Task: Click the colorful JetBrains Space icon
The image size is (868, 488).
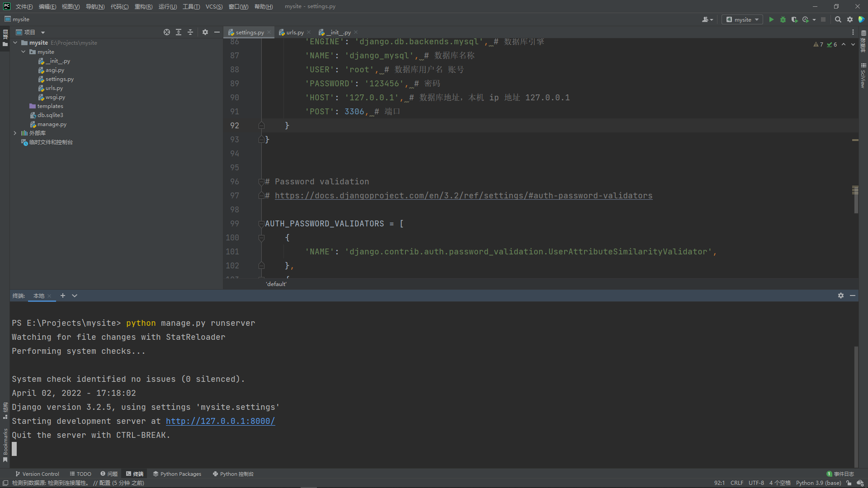Action: click(862, 19)
